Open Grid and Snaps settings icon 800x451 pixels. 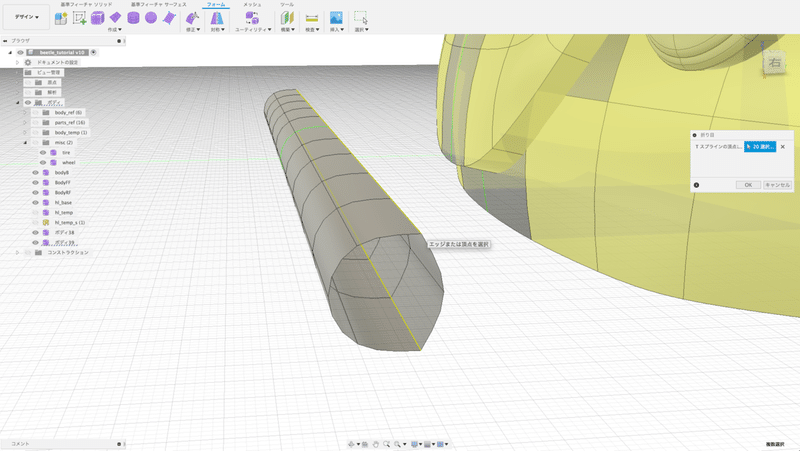427,444
